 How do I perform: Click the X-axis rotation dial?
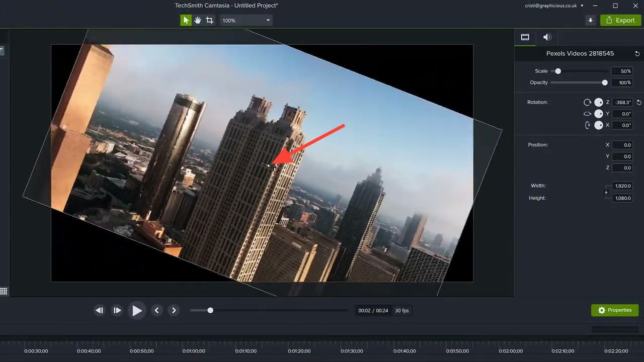[x=599, y=125]
